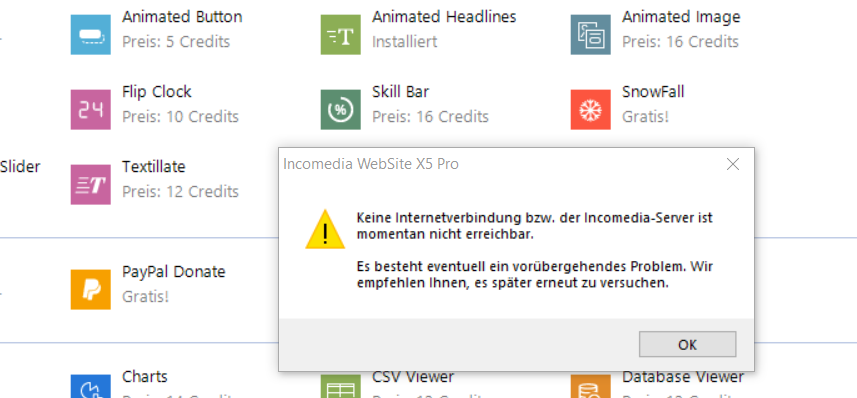Click the CSV Viewer table icon
The image size is (857, 398).
pos(341,387)
